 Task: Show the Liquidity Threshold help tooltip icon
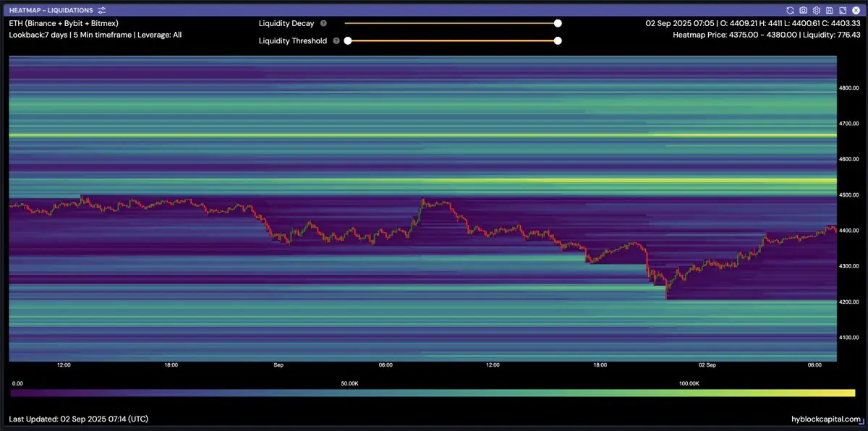click(x=336, y=40)
